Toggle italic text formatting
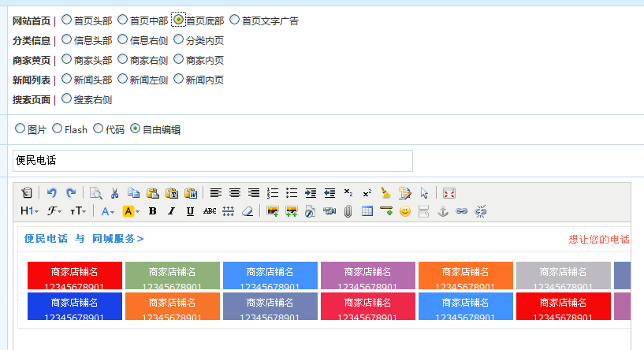The height and width of the screenshot is (350, 644). pos(171,211)
